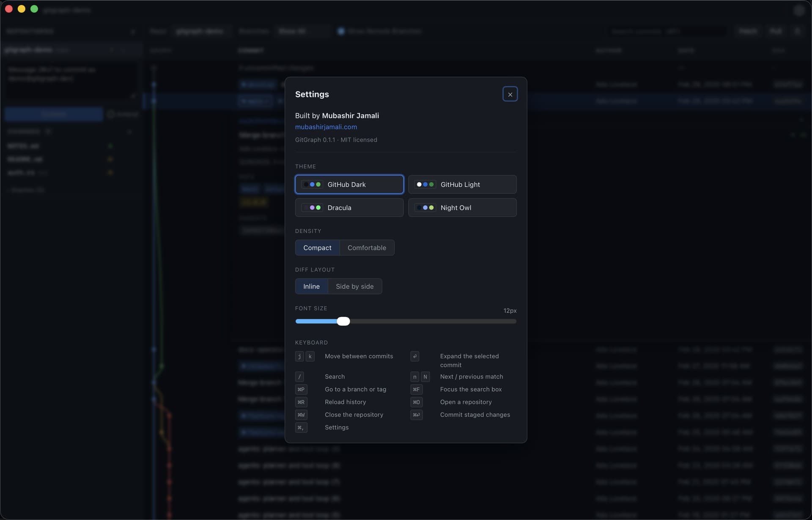Image resolution: width=812 pixels, height=520 pixels.
Task: Click the "Search" shortcut description
Action: click(x=335, y=377)
